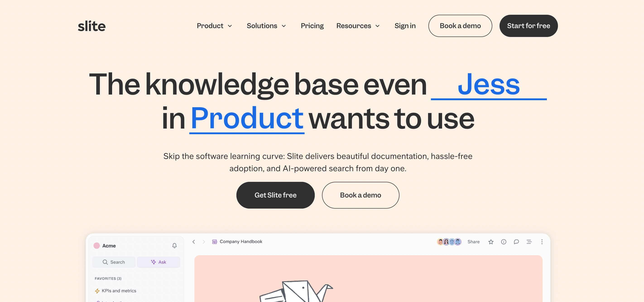Click the notification bell icon
The image size is (644, 302).
175,245
